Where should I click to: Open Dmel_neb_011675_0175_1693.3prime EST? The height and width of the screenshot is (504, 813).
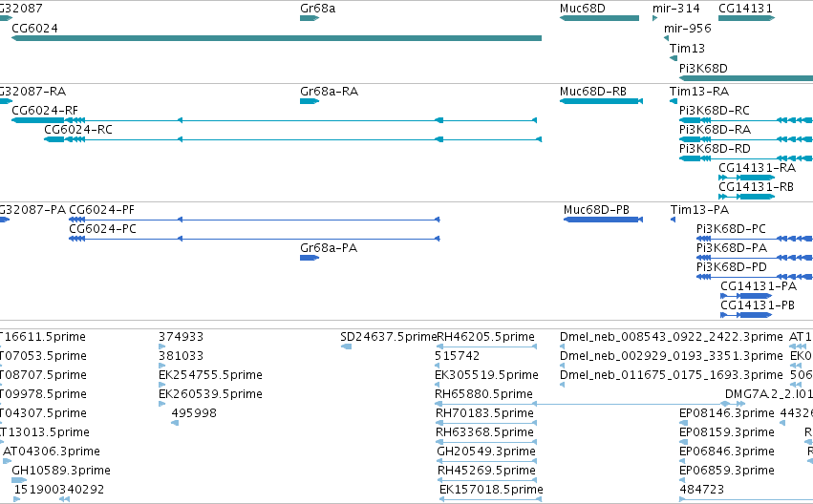coord(672,375)
